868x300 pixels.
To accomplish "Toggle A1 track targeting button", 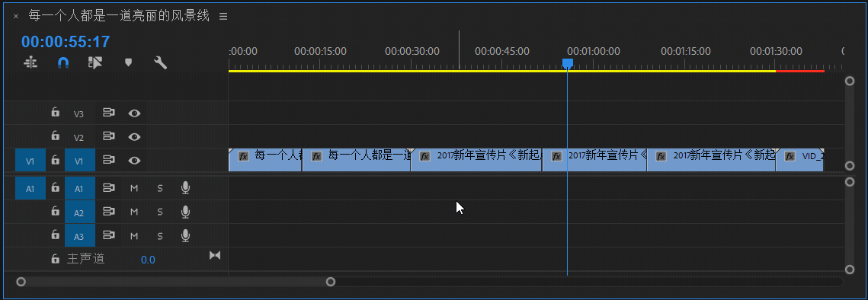I will tap(80, 188).
